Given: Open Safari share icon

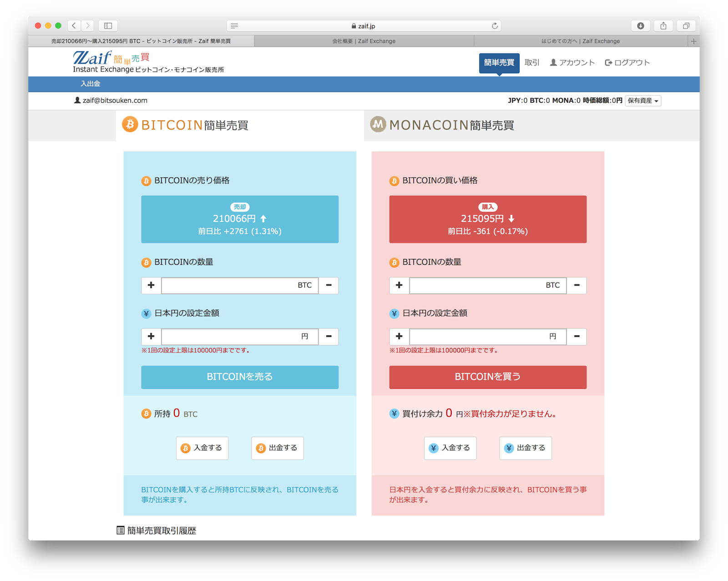Looking at the screenshot, I should pyautogui.click(x=663, y=25).
